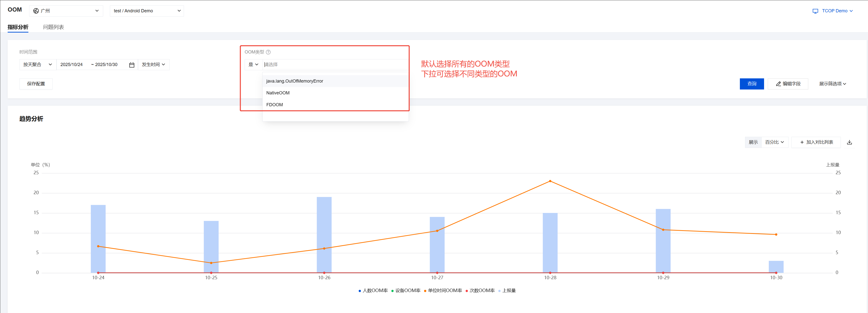The height and width of the screenshot is (313, 868).
Task: Click the 10-28 orange peak data point
Action: [x=550, y=181]
